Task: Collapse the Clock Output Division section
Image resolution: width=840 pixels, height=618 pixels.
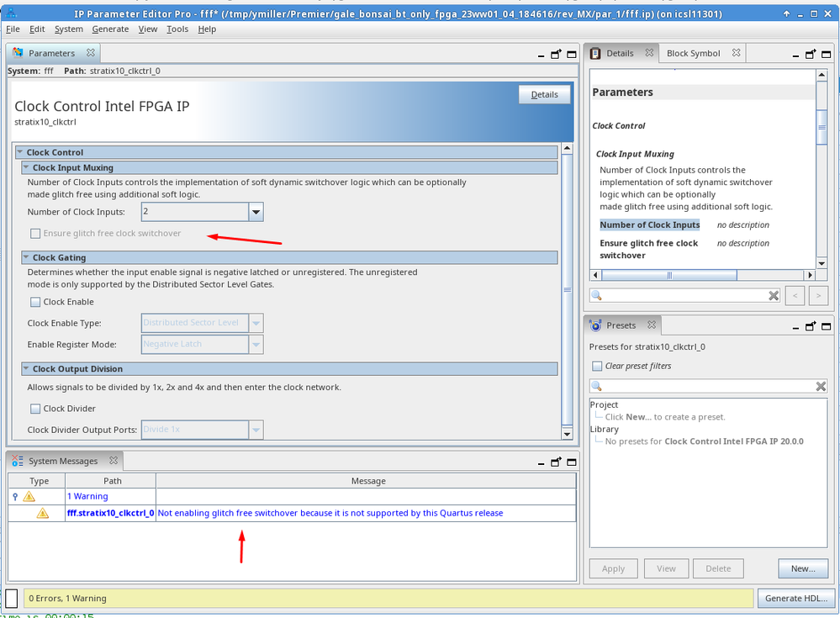Action: point(26,368)
